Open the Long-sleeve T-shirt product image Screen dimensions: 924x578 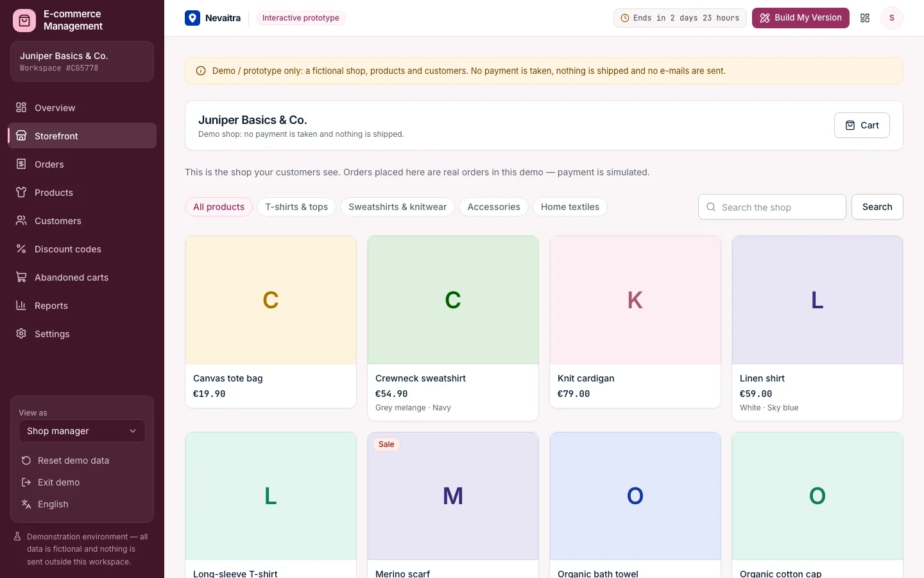coord(271,496)
